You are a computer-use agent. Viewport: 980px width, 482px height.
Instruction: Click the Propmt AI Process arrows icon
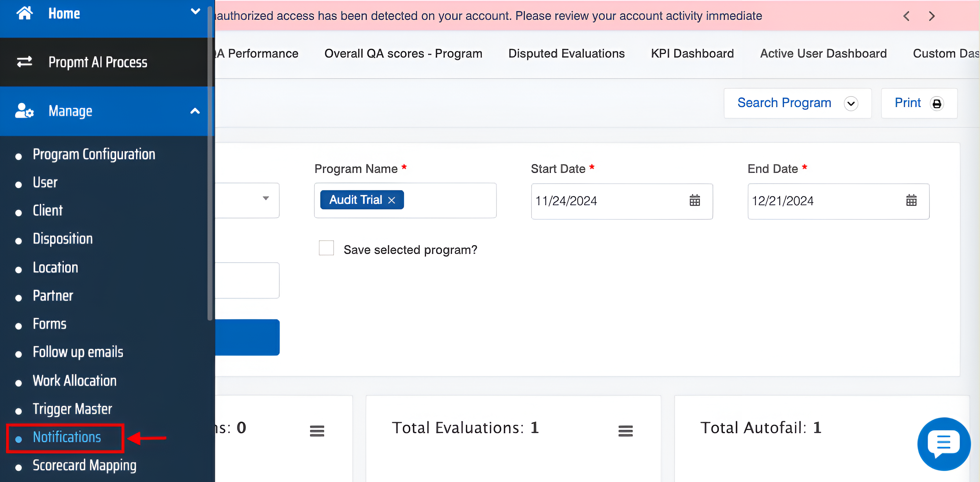coord(24,61)
